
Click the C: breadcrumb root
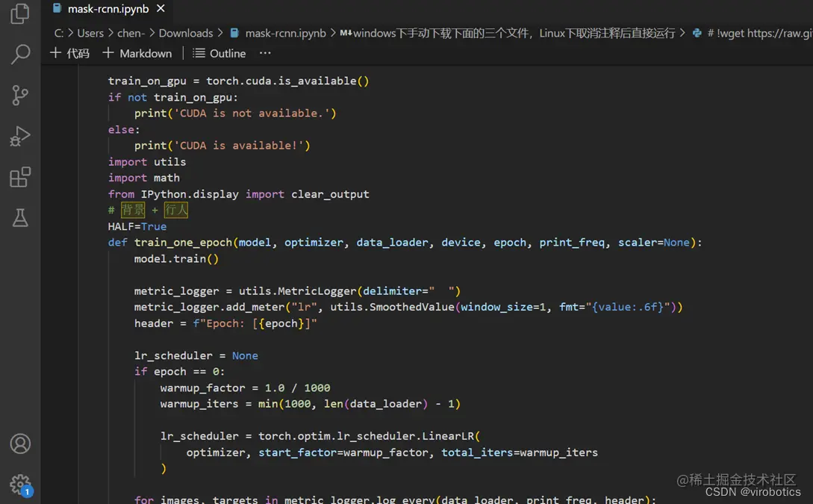(x=58, y=33)
